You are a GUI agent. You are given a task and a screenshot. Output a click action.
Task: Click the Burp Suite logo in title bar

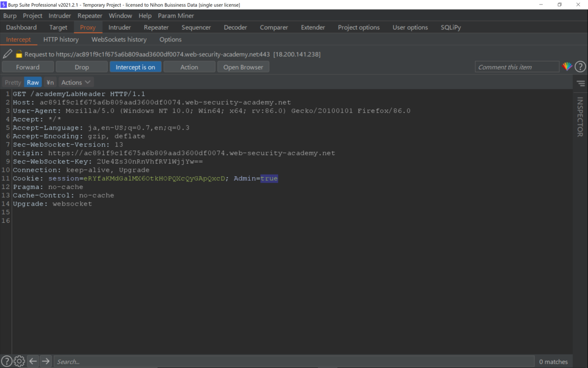pos(4,4)
